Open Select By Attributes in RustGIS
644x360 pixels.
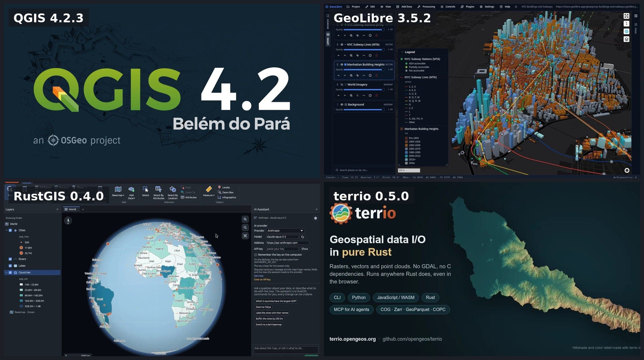[158, 193]
